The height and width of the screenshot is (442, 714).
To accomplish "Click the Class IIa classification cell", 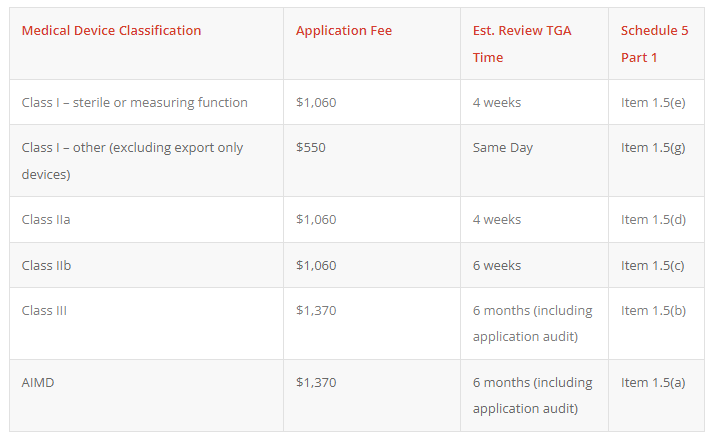I will (x=46, y=219).
